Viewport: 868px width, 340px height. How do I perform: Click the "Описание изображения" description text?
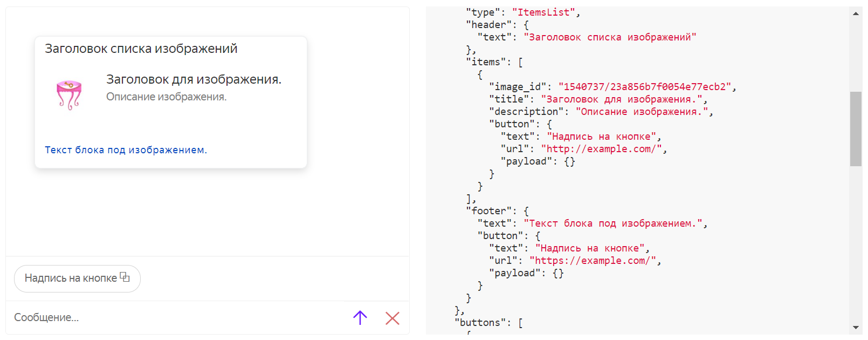[x=166, y=97]
